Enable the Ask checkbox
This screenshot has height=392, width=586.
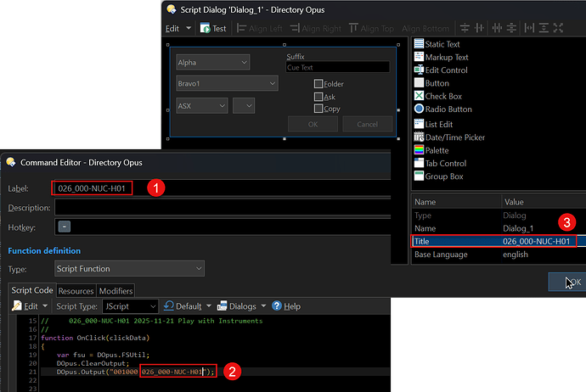(x=318, y=97)
